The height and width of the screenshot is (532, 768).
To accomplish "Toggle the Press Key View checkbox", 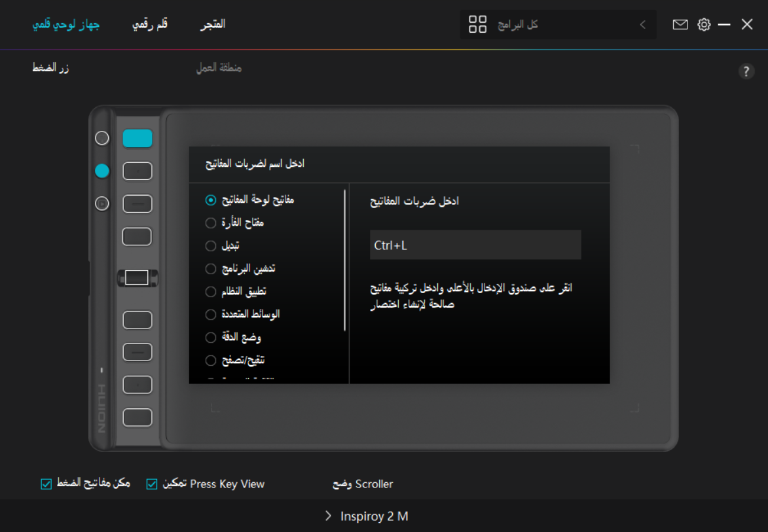I will click(x=152, y=484).
